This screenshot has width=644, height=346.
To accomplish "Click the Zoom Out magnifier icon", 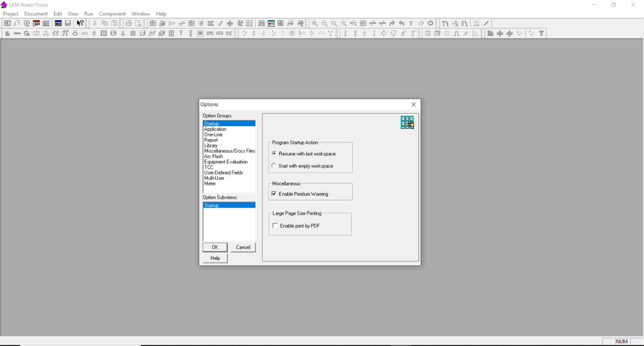I will pos(324,23).
